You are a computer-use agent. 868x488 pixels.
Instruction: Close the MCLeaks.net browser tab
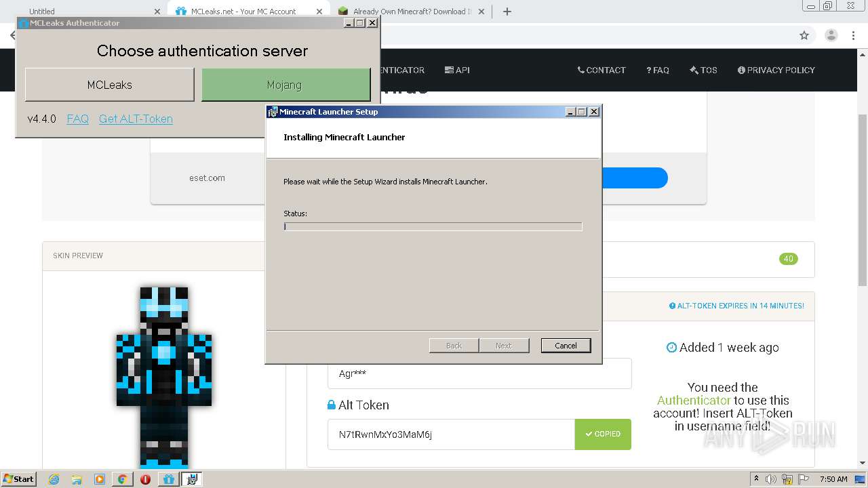(x=319, y=12)
